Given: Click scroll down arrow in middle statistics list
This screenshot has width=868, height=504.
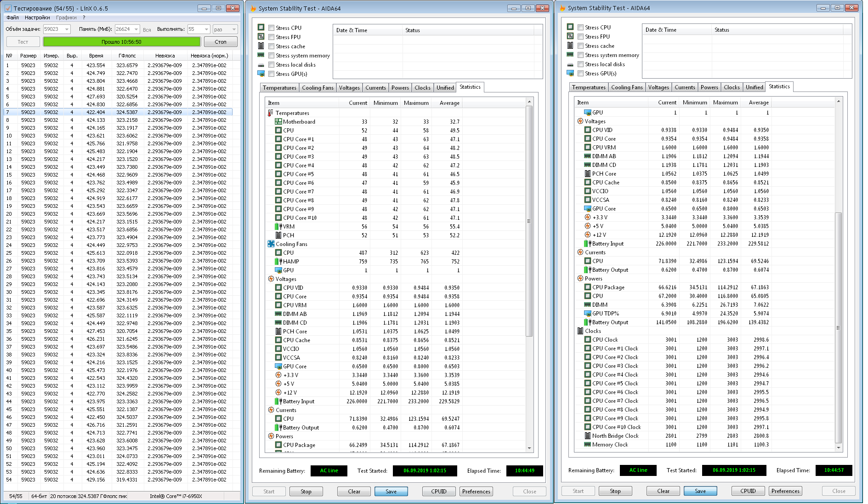Looking at the screenshot, I should [x=529, y=448].
